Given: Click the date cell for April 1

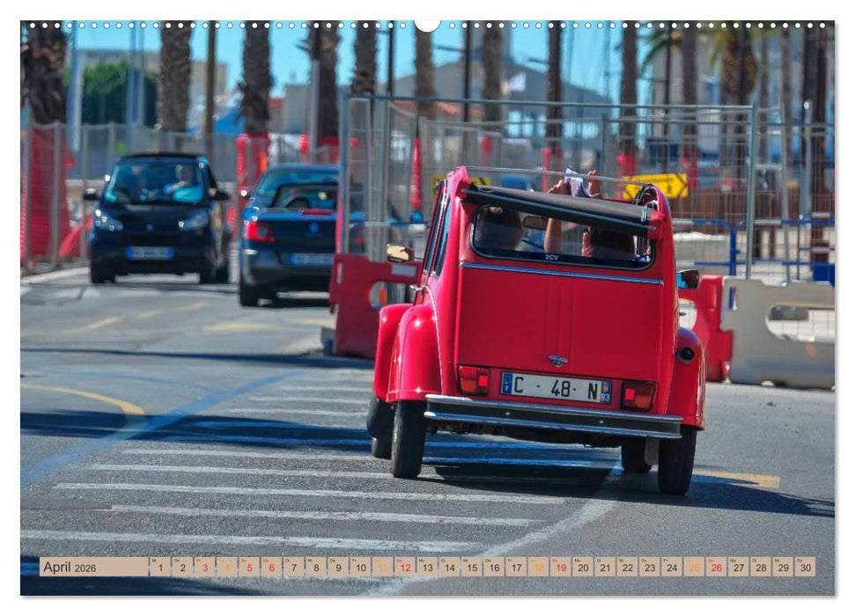Looking at the screenshot, I should pyautogui.click(x=159, y=567).
